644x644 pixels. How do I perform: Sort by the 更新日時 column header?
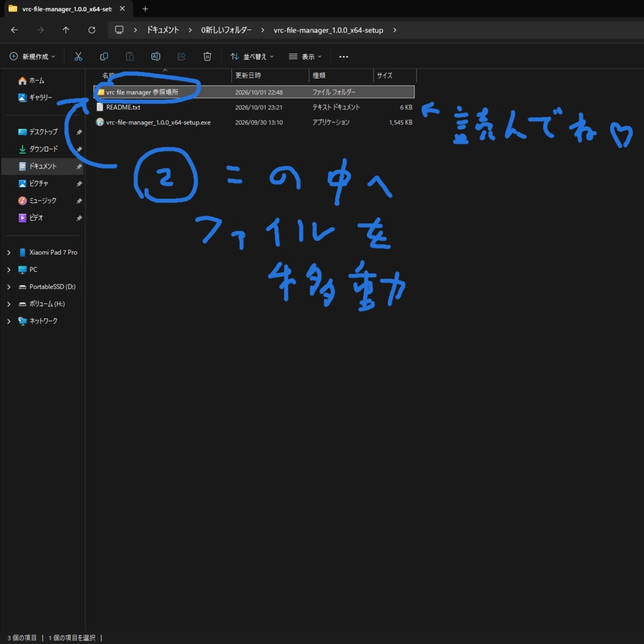[270, 75]
